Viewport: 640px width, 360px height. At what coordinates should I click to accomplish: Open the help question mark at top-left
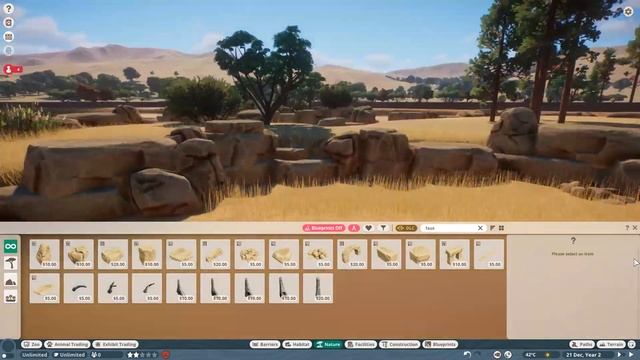[x=9, y=9]
